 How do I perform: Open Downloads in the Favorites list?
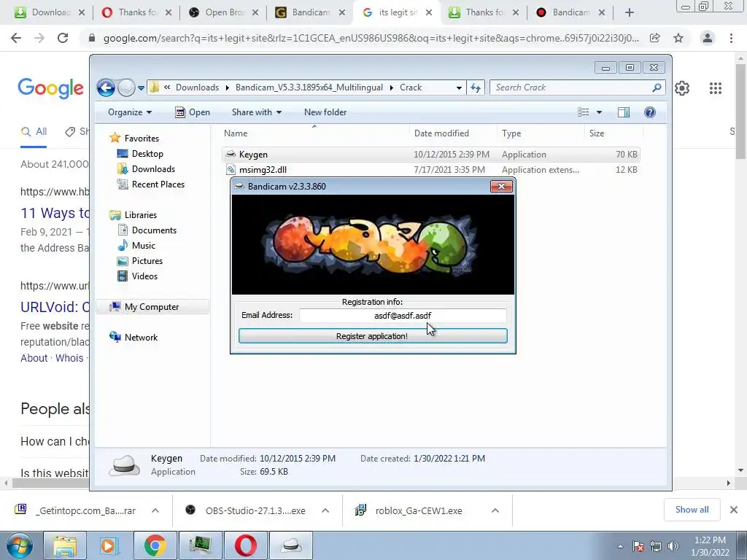coord(153,169)
